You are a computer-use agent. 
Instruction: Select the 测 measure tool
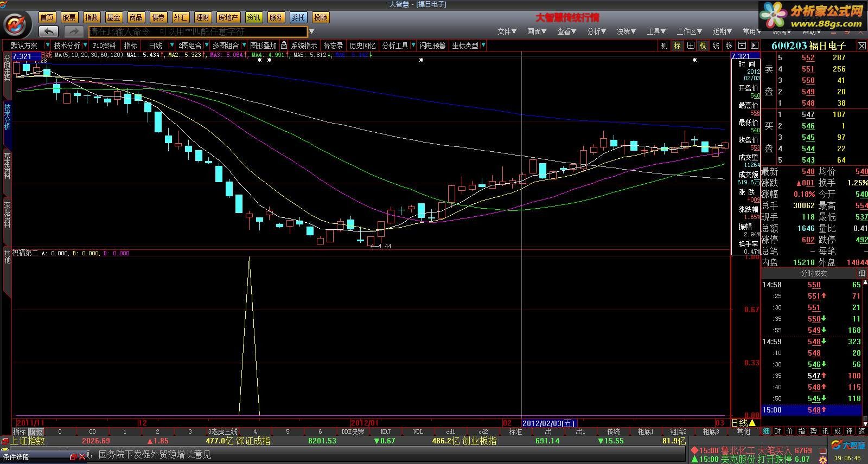coord(664,46)
